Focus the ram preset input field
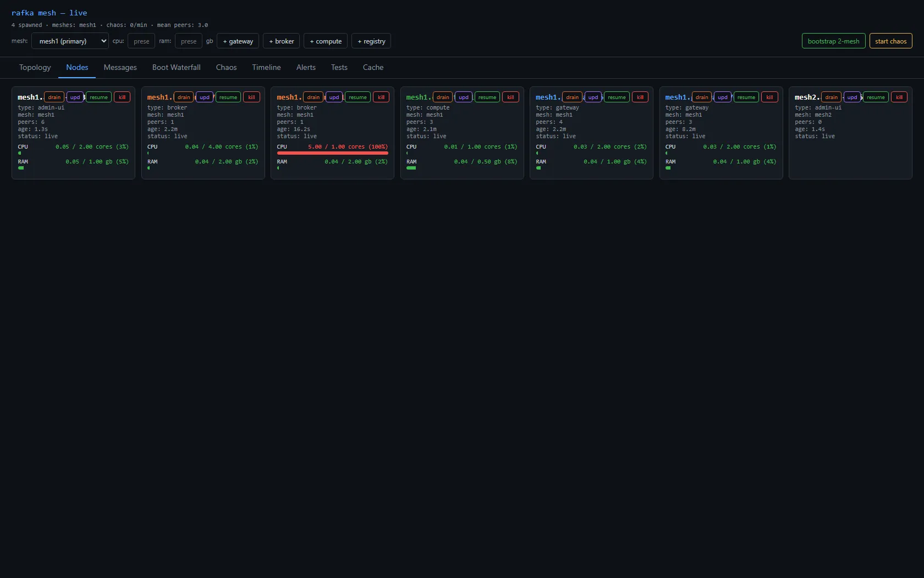Viewport: 924px width, 578px height. click(x=189, y=41)
